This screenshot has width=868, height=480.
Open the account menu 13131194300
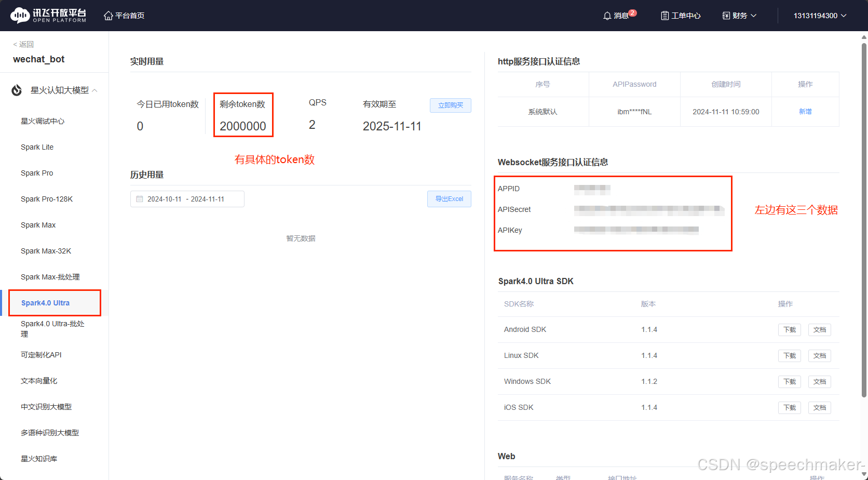pyautogui.click(x=820, y=16)
